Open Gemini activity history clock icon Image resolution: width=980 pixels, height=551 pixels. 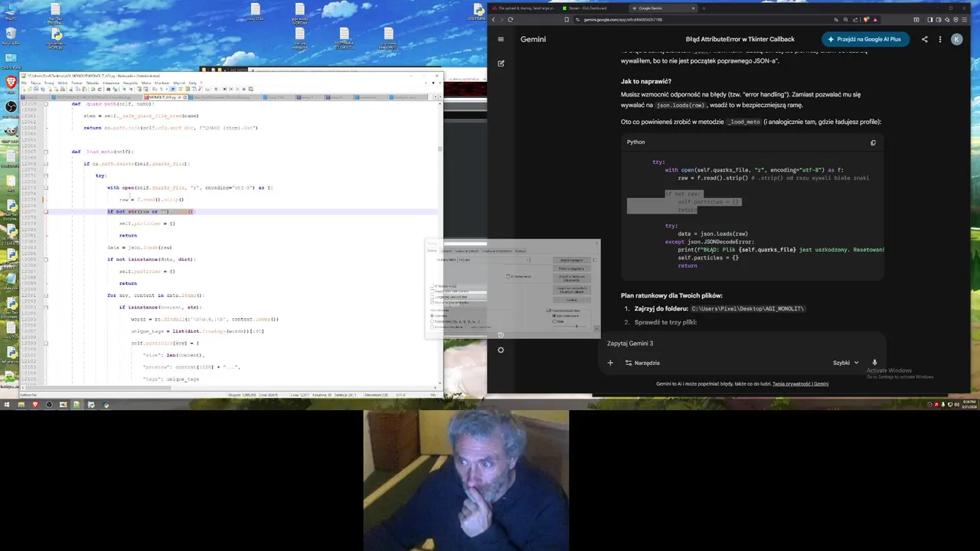tap(501, 334)
